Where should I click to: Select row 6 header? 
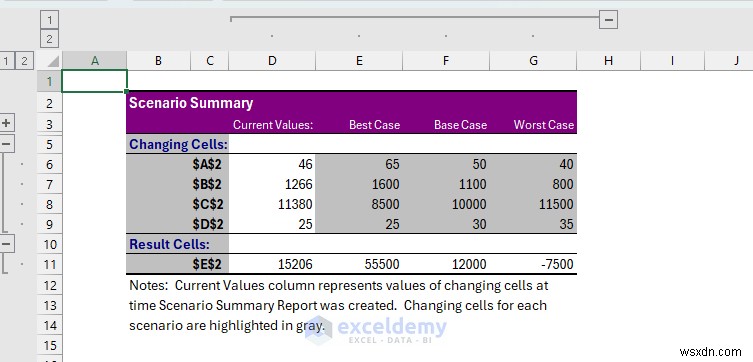tap(50, 164)
